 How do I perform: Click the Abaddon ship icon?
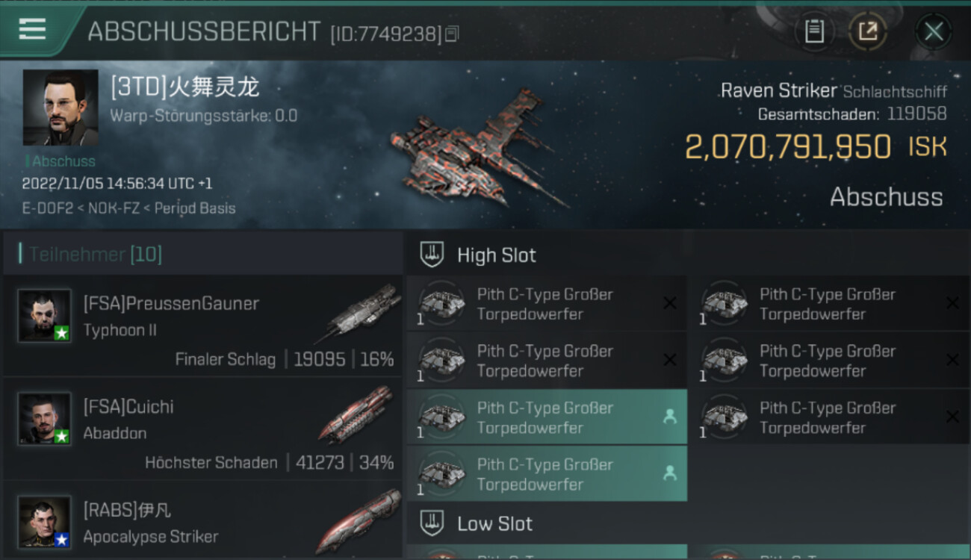click(356, 414)
